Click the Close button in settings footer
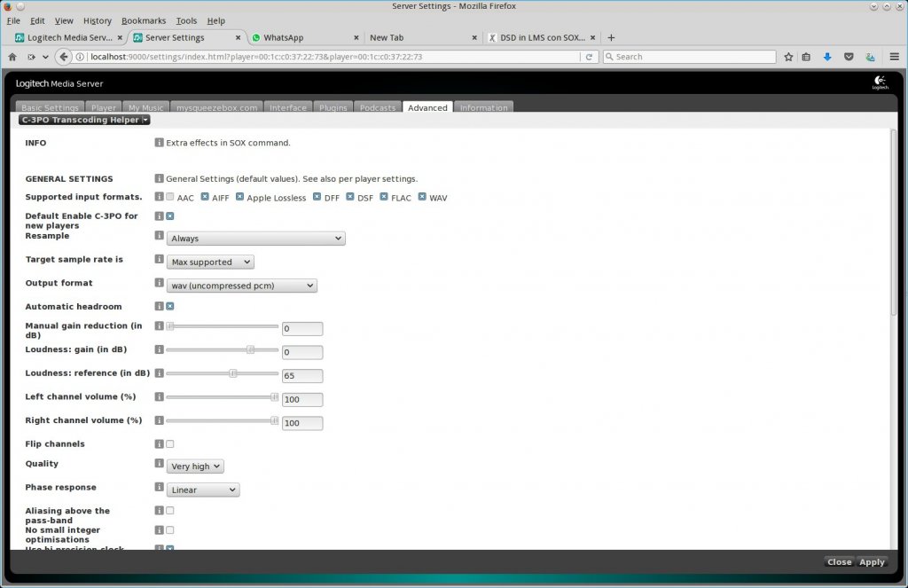The image size is (908, 588). point(839,562)
